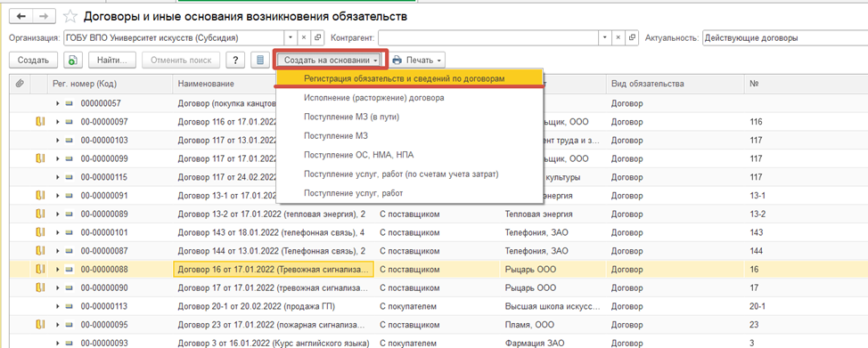Click the Актуальность field with Действующие договоры

[x=784, y=37]
